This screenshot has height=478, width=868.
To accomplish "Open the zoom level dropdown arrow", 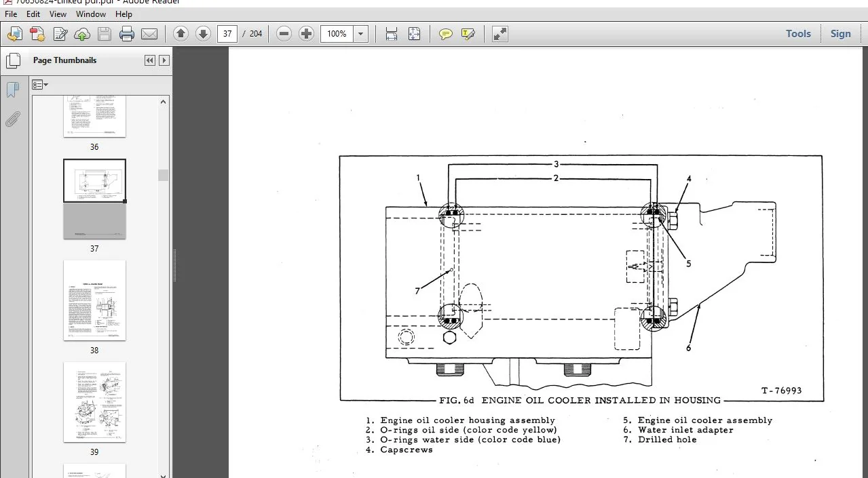I will click(x=361, y=34).
